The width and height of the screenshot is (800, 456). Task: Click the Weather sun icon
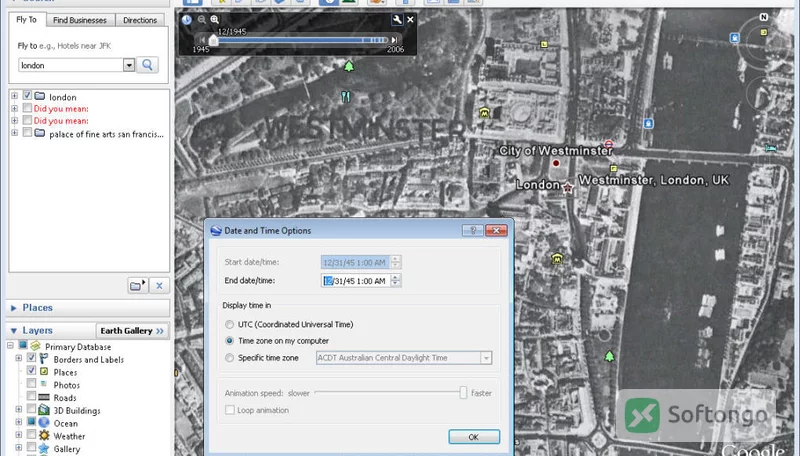(44, 435)
